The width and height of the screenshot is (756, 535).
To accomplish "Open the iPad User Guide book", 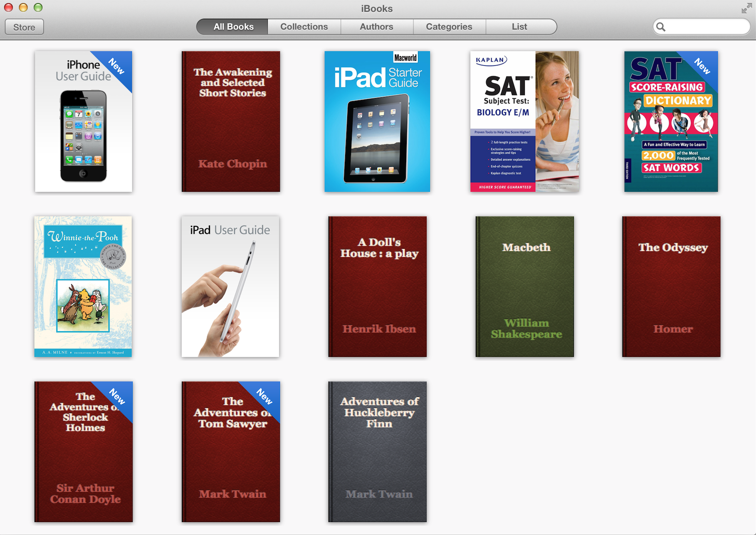I will point(230,286).
